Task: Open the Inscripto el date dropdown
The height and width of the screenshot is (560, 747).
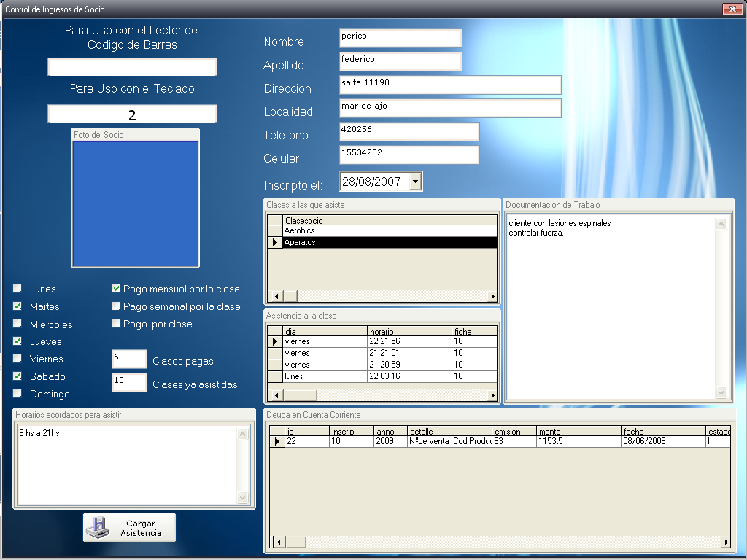Action: pos(415,182)
